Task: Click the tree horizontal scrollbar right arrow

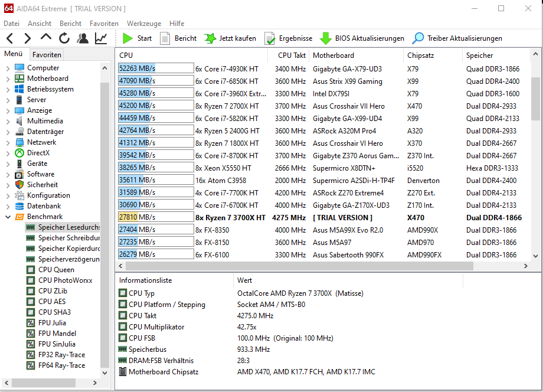Action: click(x=95, y=383)
